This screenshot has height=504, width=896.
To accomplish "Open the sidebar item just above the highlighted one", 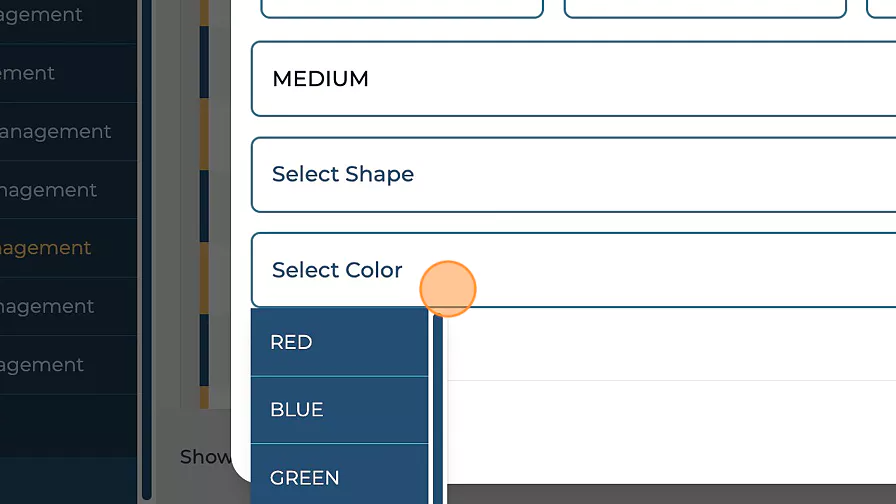I will 49,190.
